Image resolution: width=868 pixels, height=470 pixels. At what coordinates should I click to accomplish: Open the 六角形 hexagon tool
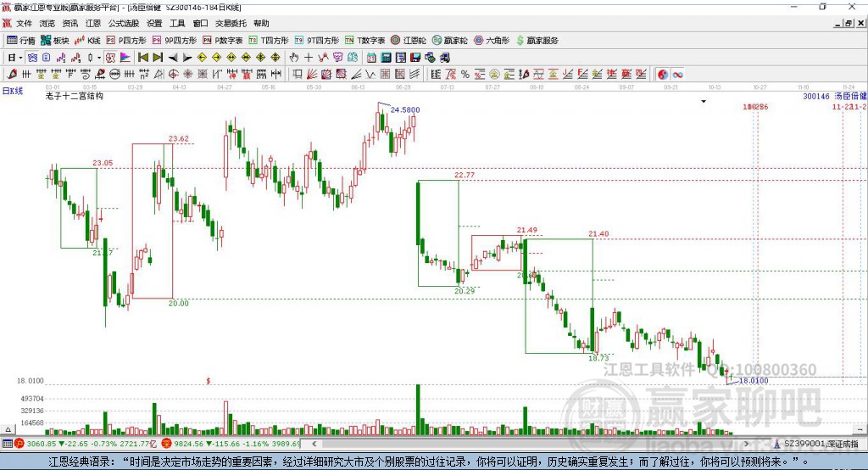(x=492, y=41)
